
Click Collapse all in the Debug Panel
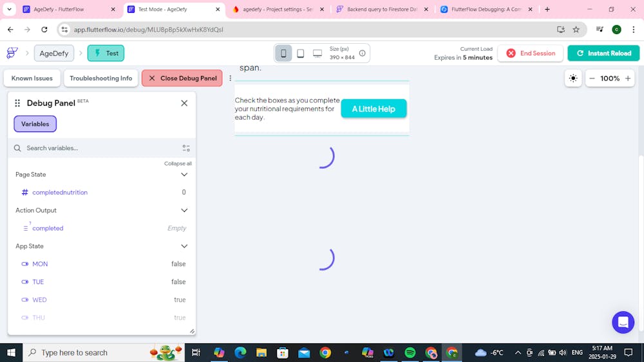click(x=178, y=164)
